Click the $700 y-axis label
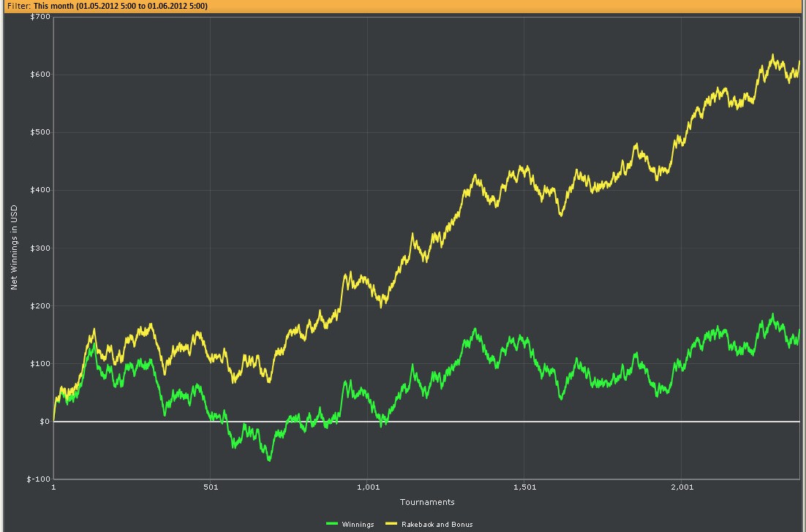 click(40, 17)
